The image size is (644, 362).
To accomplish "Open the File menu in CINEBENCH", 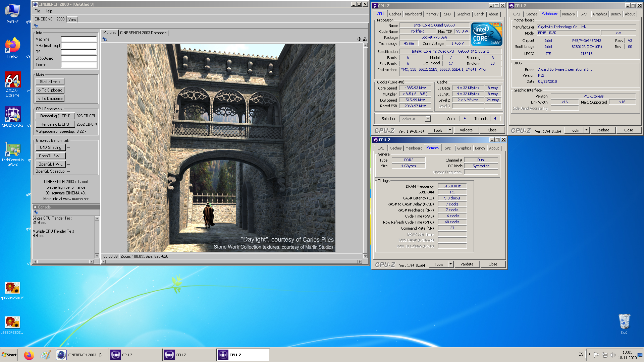I will (x=37, y=11).
